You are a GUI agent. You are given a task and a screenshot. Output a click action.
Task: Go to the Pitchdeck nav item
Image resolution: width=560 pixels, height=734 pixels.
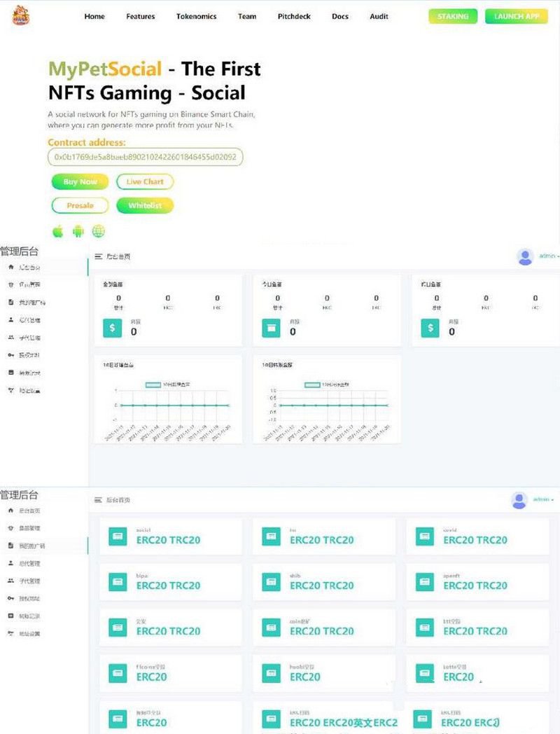[294, 16]
